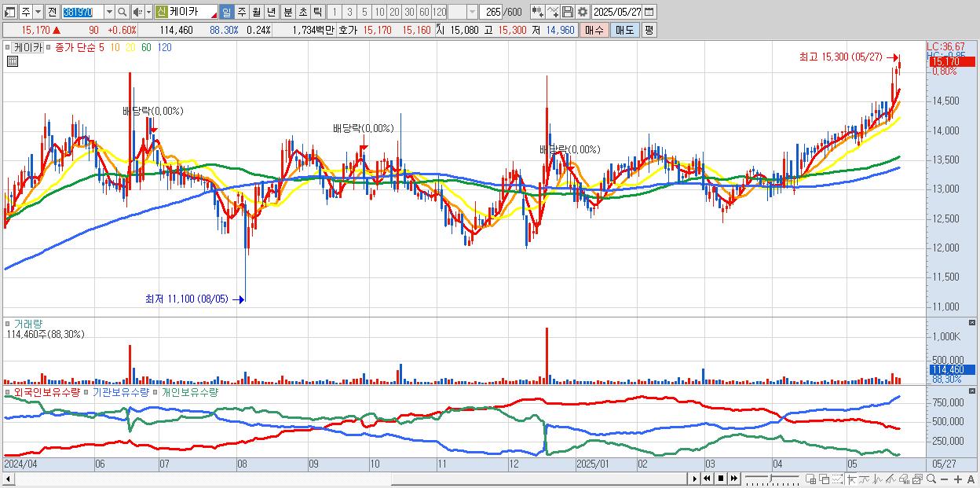
Task: Click the plus zoom in icon
Action: coord(958,479)
